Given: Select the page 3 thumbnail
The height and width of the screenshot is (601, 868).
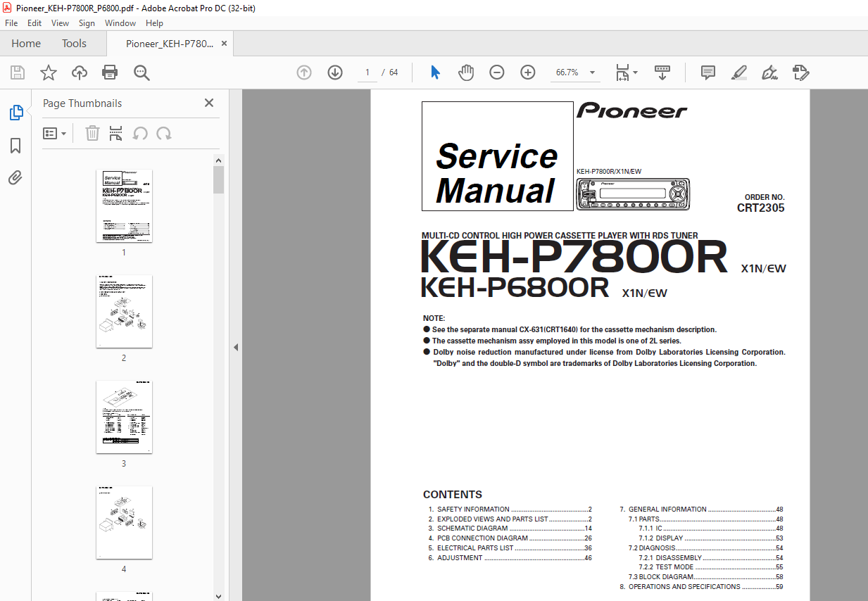Looking at the screenshot, I should [124, 417].
